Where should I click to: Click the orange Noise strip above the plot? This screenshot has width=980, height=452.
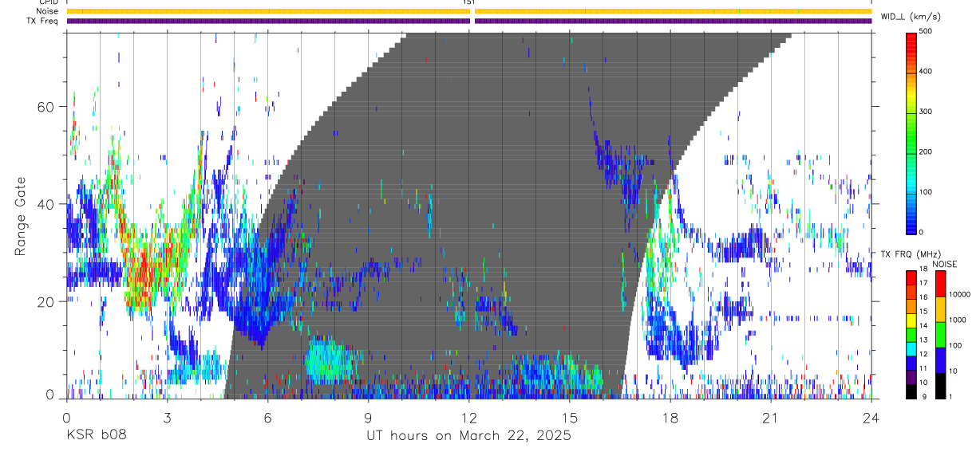point(469,11)
